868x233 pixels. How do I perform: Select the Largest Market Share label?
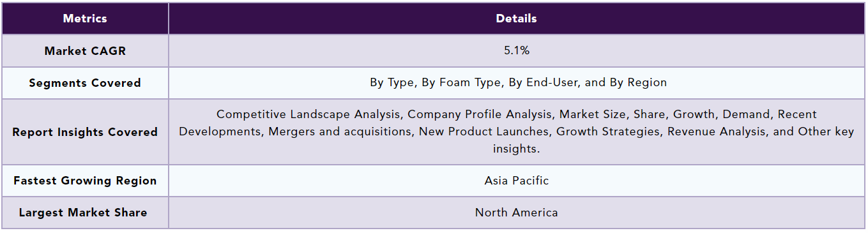(83, 213)
